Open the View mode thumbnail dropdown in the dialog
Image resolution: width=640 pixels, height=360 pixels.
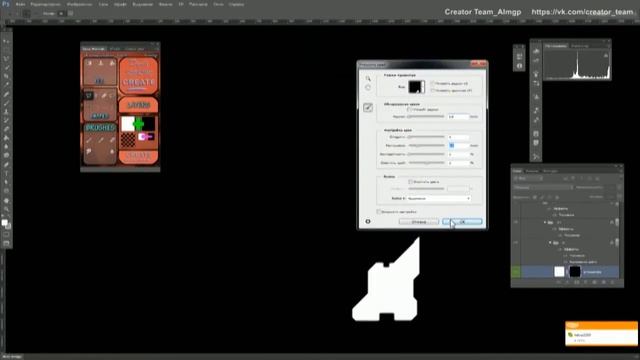(417, 87)
